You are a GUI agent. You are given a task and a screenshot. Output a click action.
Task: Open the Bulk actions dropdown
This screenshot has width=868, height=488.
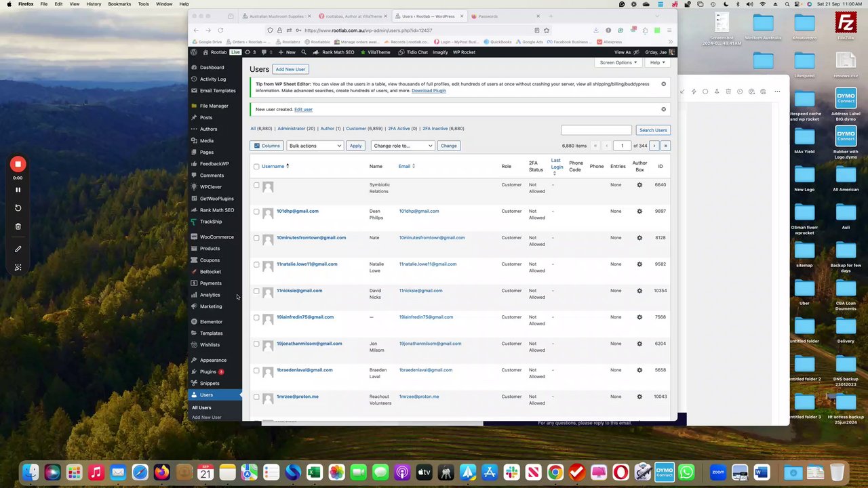click(x=315, y=146)
